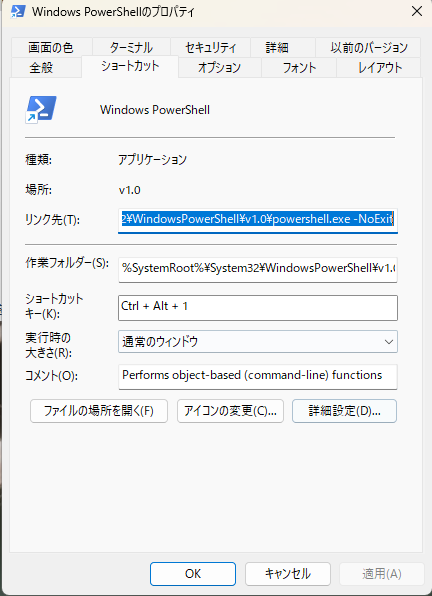Confirm with the OK button

(193, 574)
